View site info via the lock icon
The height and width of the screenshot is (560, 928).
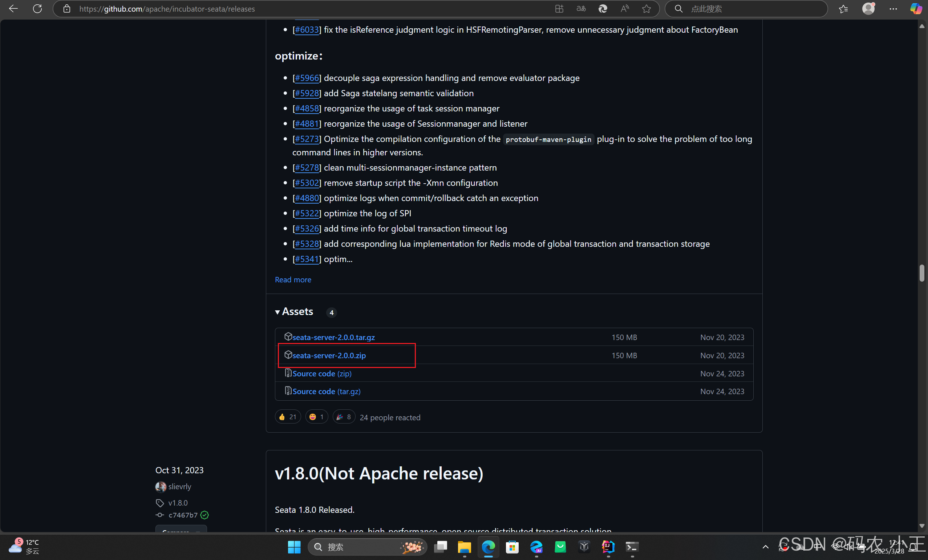click(x=67, y=9)
